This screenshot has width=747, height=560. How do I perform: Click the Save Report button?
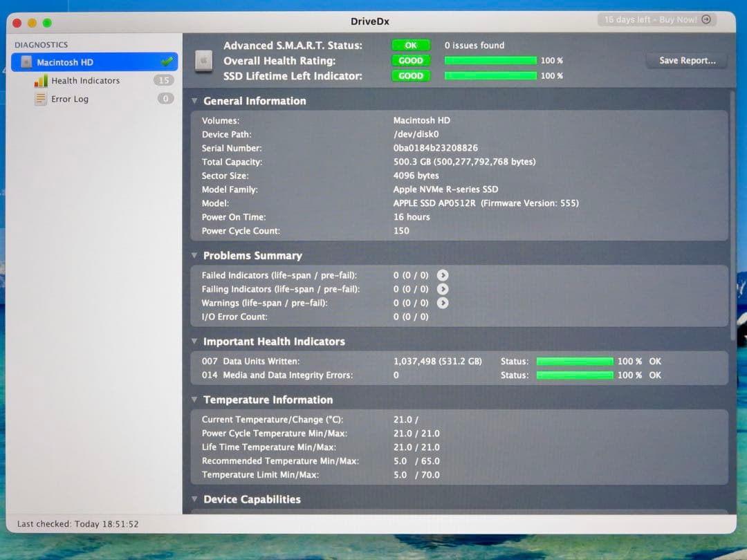685,60
